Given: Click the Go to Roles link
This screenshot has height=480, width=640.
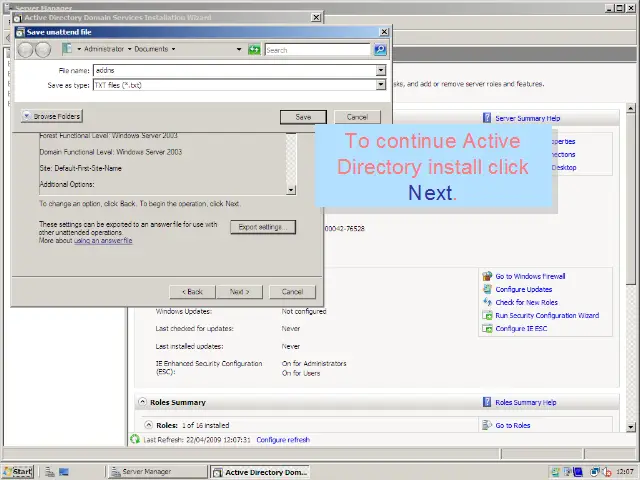Looking at the screenshot, I should click(513, 425).
